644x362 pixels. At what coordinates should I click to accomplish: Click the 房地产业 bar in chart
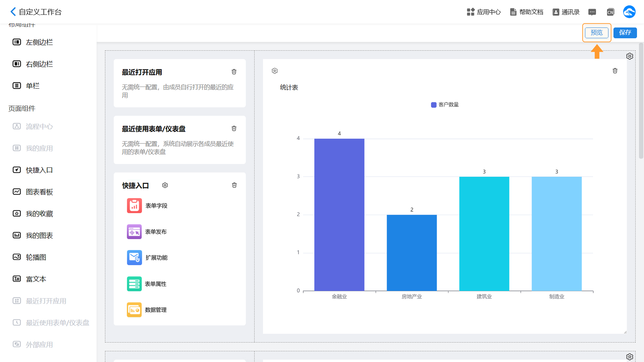coord(412,253)
